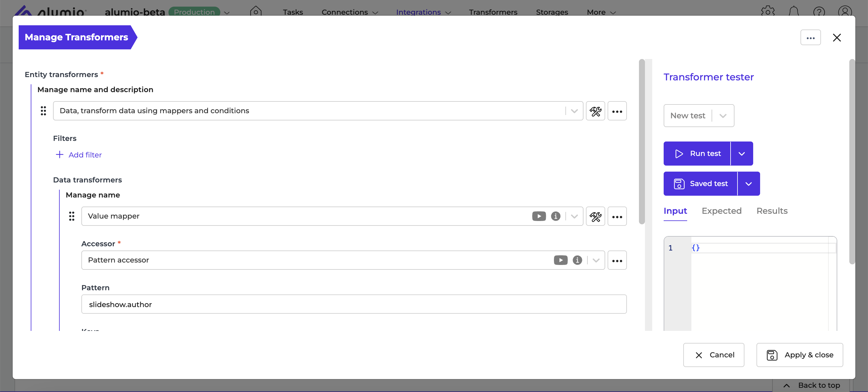Expand the Connections menu
This screenshot has height=392, width=868.
click(350, 12)
